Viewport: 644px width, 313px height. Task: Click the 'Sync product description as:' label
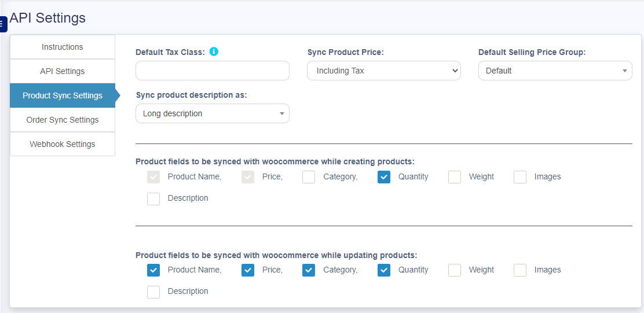coord(191,95)
